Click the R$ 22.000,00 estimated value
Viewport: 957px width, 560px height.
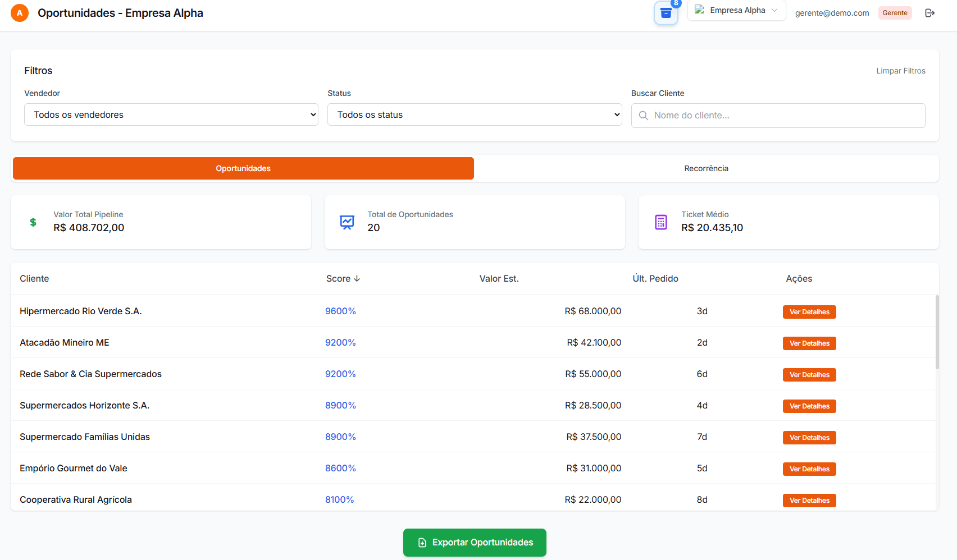pyautogui.click(x=593, y=500)
